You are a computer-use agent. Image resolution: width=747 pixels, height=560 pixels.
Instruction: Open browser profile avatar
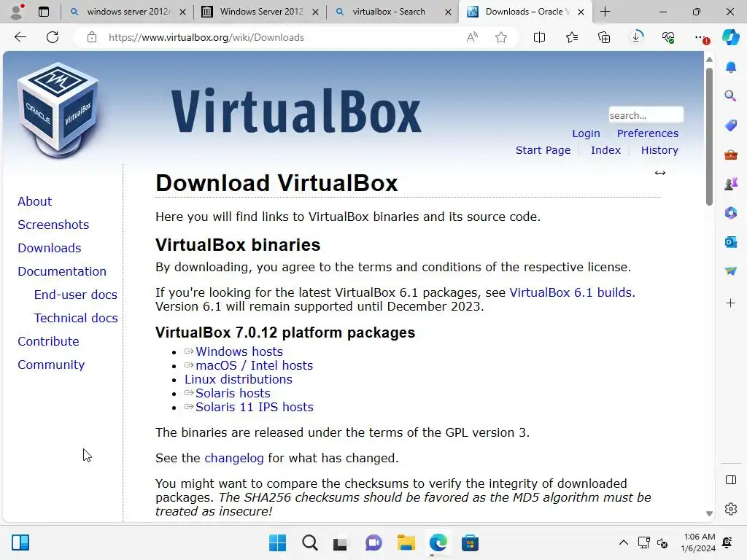[17, 12]
